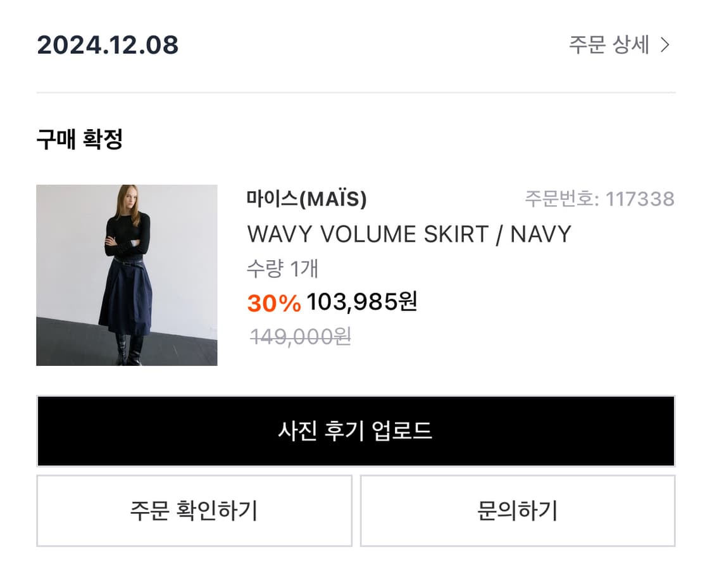712x588 pixels.
Task: Click the divider line below the date
Action: (356, 93)
